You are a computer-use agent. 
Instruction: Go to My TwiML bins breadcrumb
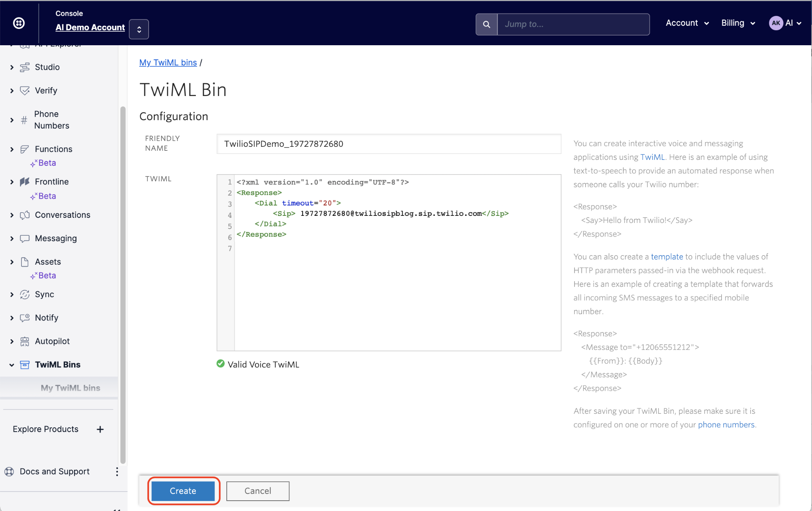(x=168, y=63)
